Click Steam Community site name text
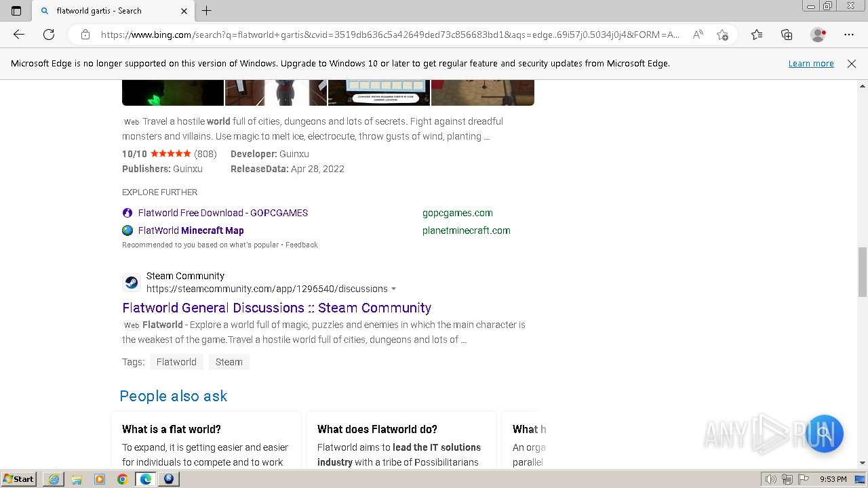The image size is (868, 488). pos(185,276)
